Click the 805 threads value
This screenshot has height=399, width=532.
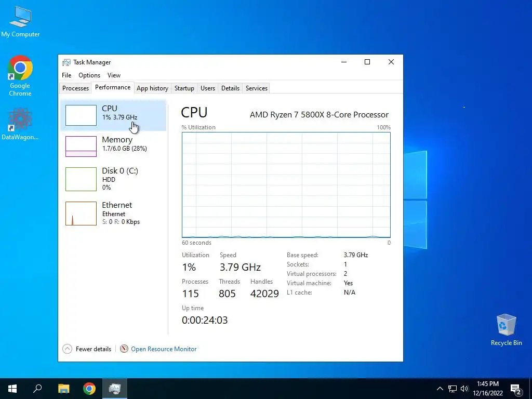point(227,294)
